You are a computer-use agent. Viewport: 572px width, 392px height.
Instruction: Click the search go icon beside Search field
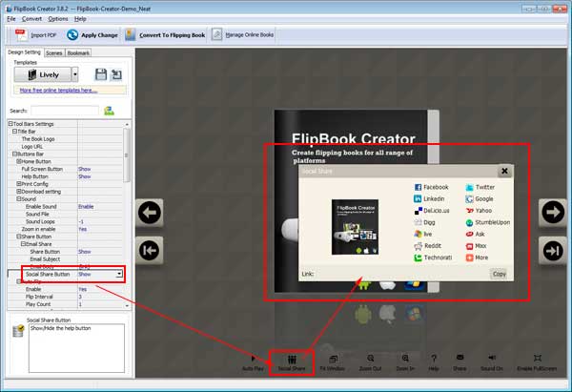pyautogui.click(x=109, y=111)
